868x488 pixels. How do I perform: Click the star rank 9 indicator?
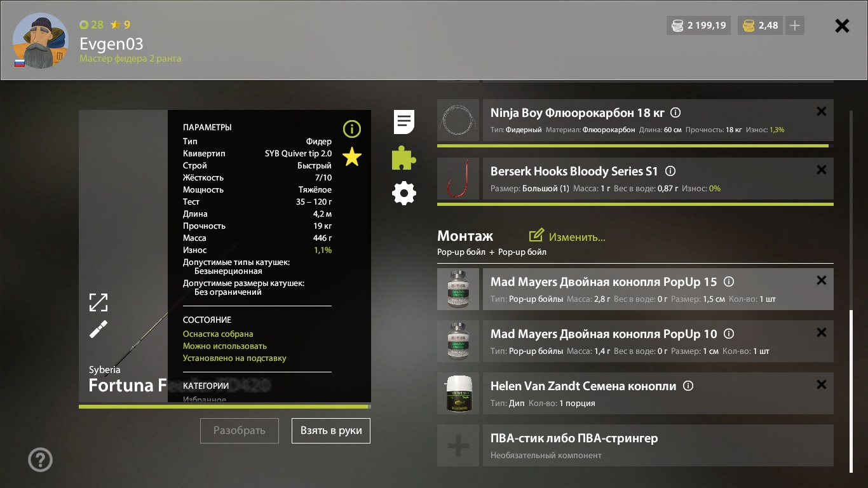pyautogui.click(x=121, y=25)
